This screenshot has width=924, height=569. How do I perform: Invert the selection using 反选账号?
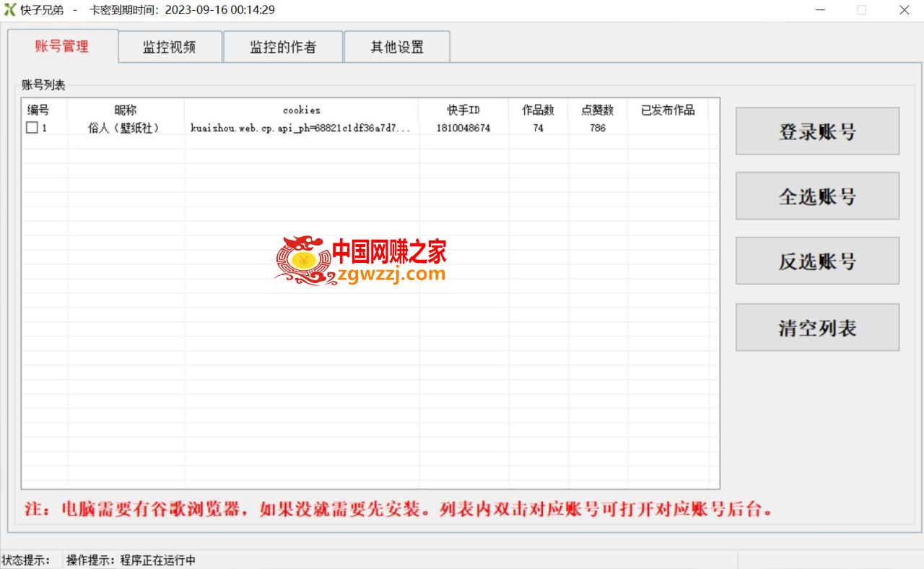(x=817, y=261)
